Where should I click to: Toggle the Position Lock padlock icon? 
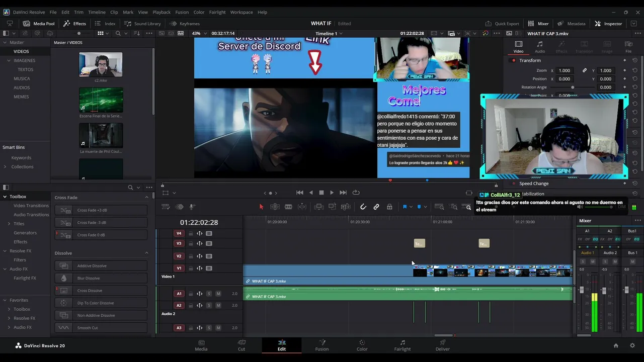[x=389, y=207]
